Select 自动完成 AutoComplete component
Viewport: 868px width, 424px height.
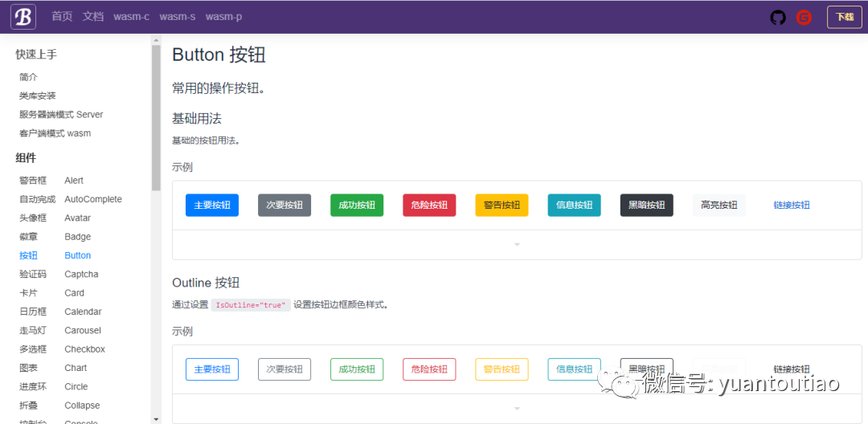70,200
